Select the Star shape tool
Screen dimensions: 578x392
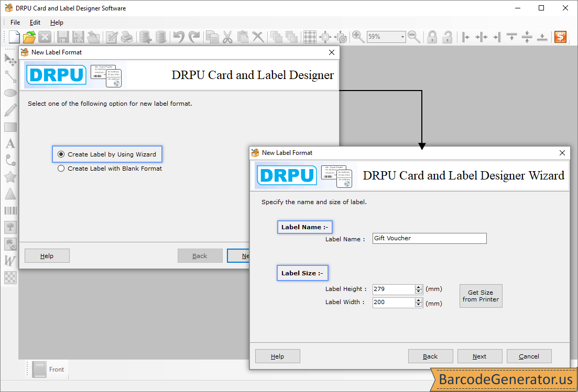pyautogui.click(x=10, y=177)
